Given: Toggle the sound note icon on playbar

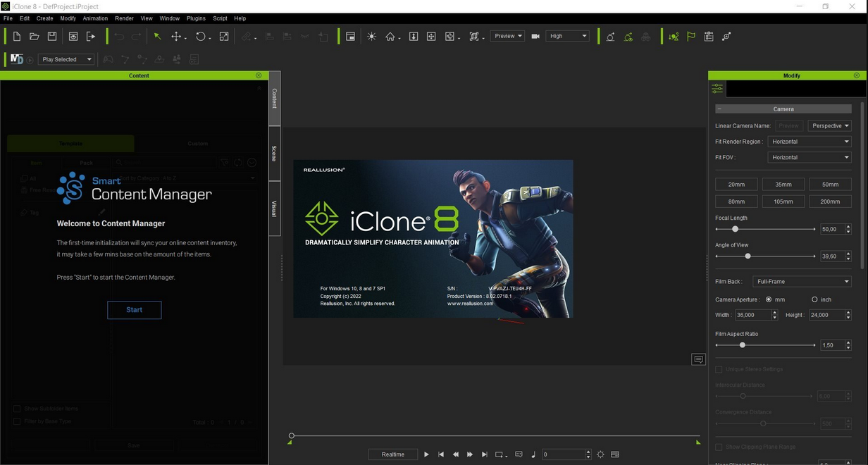Looking at the screenshot, I should [x=533, y=454].
